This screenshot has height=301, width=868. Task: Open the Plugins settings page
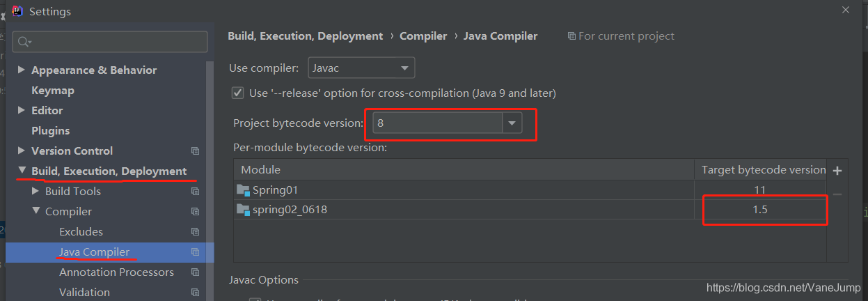51,131
